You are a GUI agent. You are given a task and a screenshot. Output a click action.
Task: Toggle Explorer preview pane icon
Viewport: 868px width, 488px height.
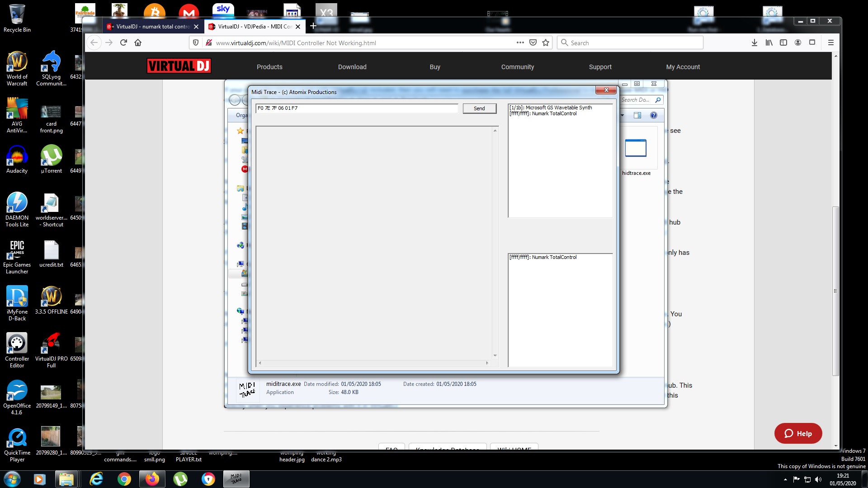pos(637,115)
